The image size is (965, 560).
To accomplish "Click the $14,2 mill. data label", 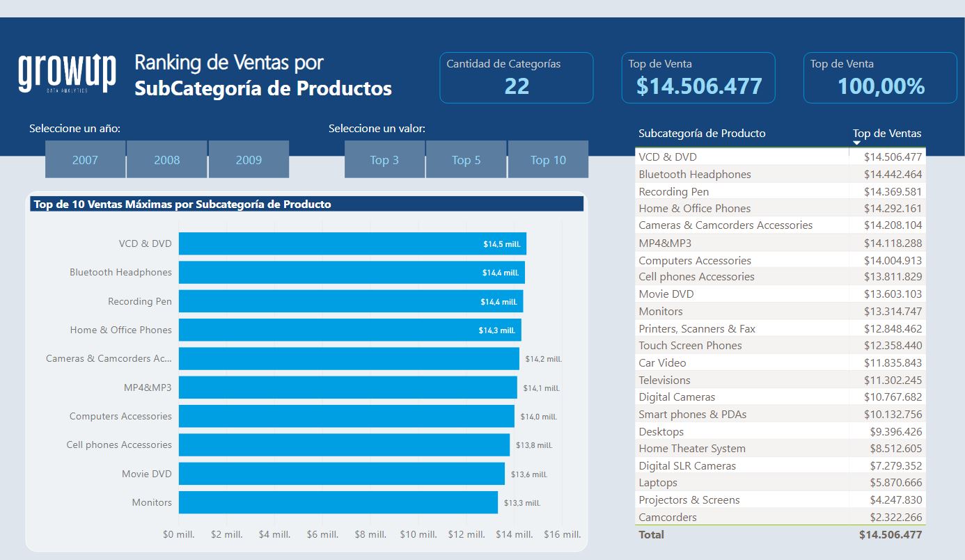I will (x=543, y=359).
